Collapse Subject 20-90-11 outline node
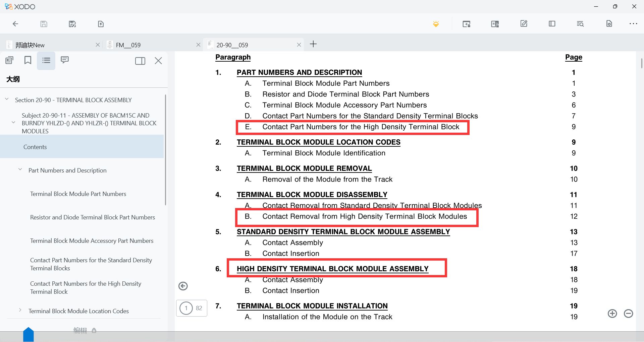Image resolution: width=644 pixels, height=342 pixels. tap(13, 123)
